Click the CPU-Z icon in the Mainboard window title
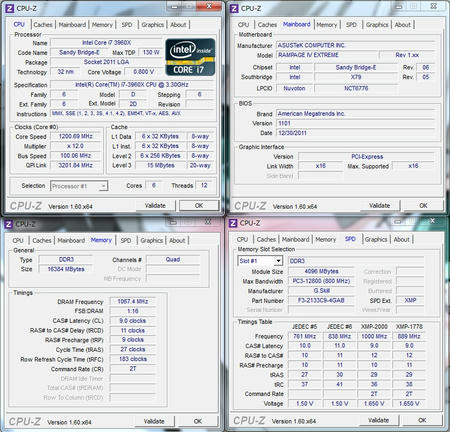This screenshot has width=450, height=432. [234, 8]
